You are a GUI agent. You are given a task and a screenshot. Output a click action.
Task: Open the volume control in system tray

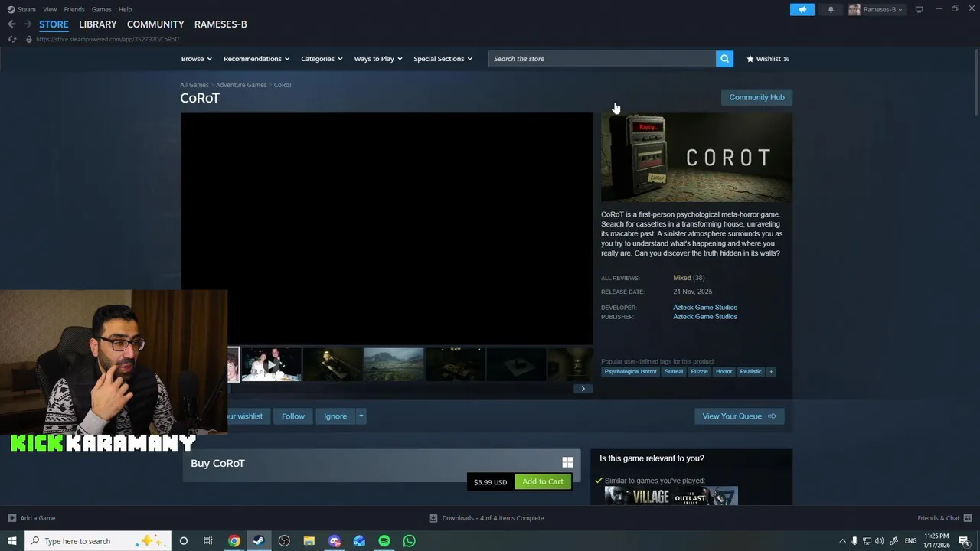coord(879,541)
